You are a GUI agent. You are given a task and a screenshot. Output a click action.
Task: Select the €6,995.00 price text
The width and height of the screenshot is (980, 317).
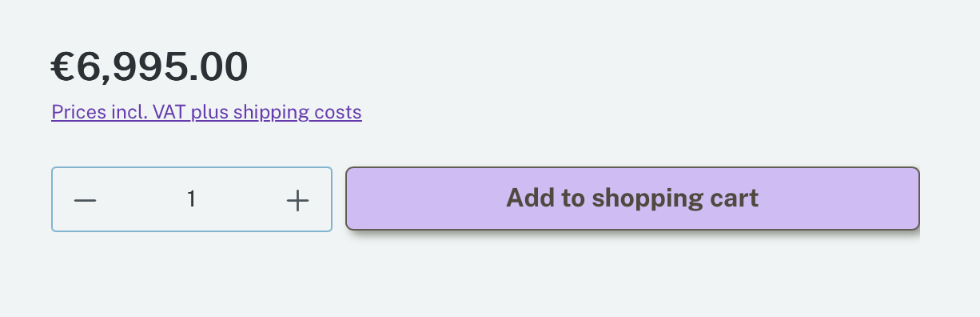point(149,67)
